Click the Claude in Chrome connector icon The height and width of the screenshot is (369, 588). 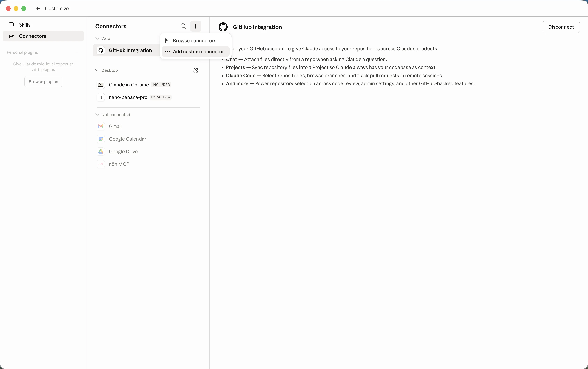point(101,85)
